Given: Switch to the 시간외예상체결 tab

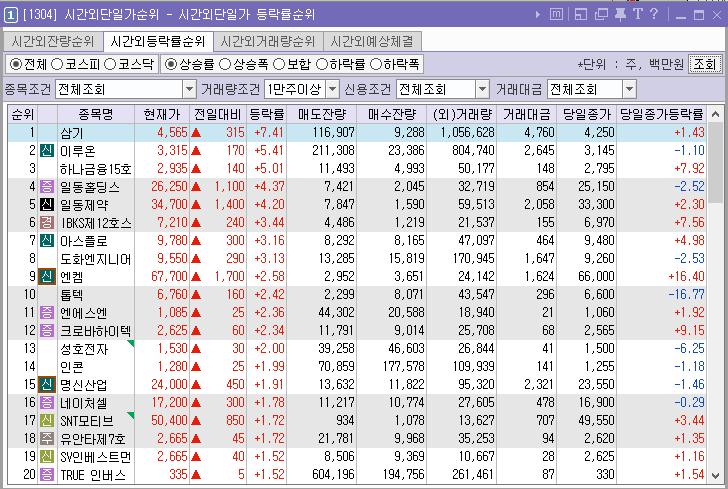Looking at the screenshot, I should 372,42.
